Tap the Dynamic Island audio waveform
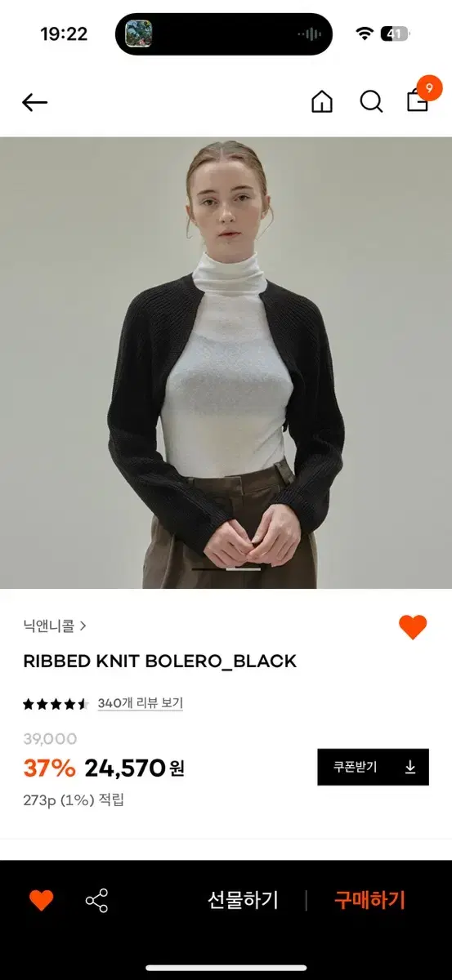Viewport: 452px width, 980px height. coord(310,33)
